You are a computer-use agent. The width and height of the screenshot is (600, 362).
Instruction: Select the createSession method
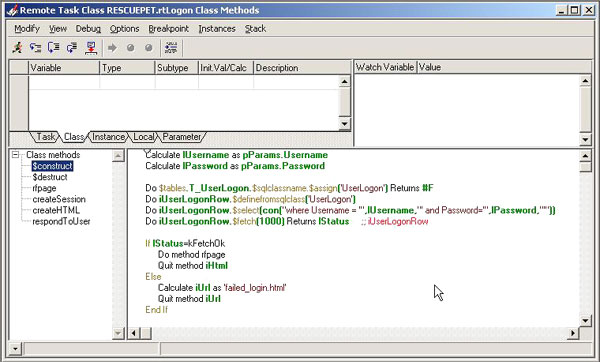pyautogui.click(x=59, y=199)
